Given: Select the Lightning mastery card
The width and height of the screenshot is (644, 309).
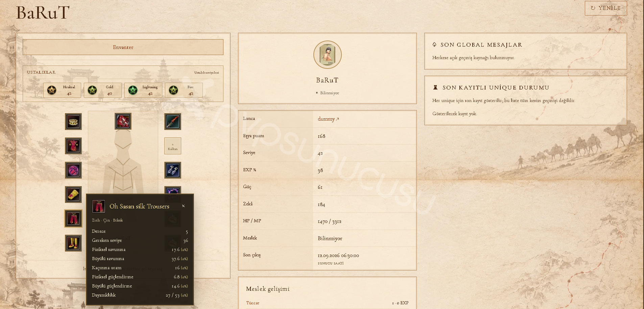Looking at the screenshot, I should 143,90.
